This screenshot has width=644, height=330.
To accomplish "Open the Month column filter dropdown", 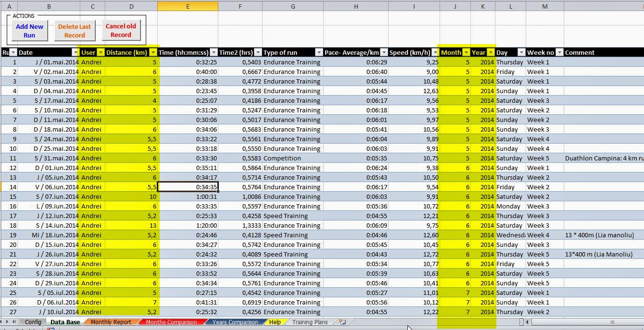I will [466, 52].
